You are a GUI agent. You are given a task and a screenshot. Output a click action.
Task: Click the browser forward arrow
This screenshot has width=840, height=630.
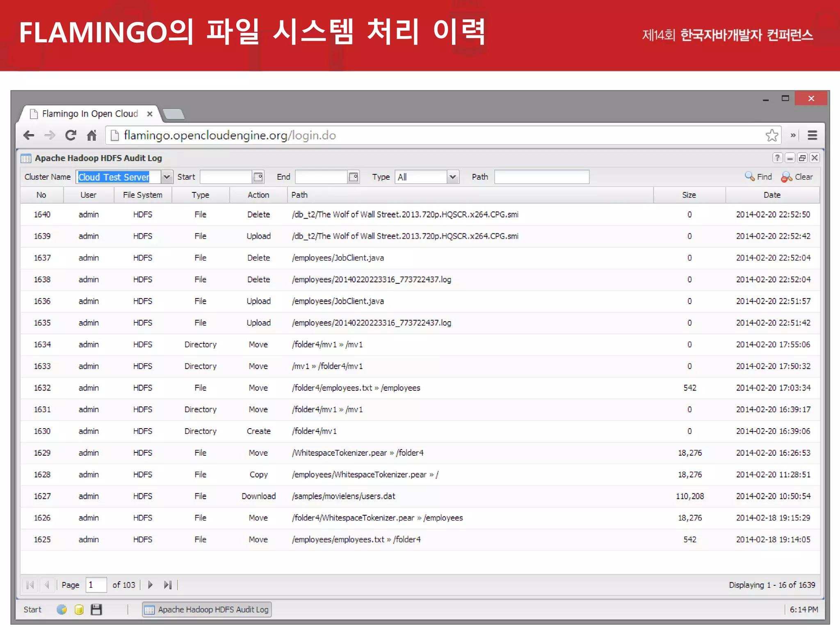click(x=50, y=135)
